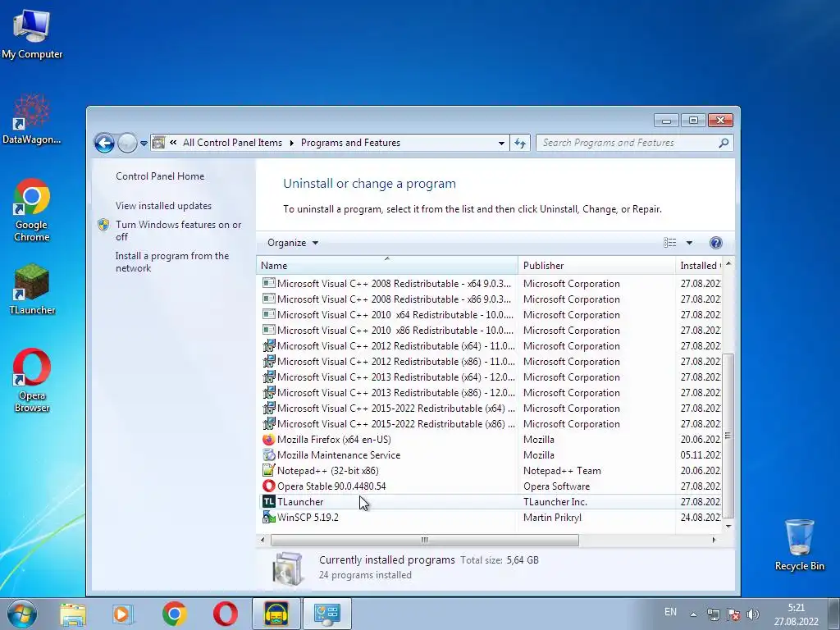This screenshot has height=630, width=840.
Task: Open the Organize dropdown menu
Action: (x=293, y=243)
